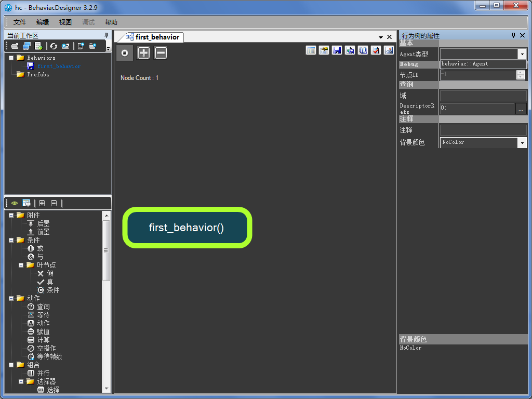Collapse the top-level 条件 folder
The width and height of the screenshot is (532, 399).
point(11,240)
